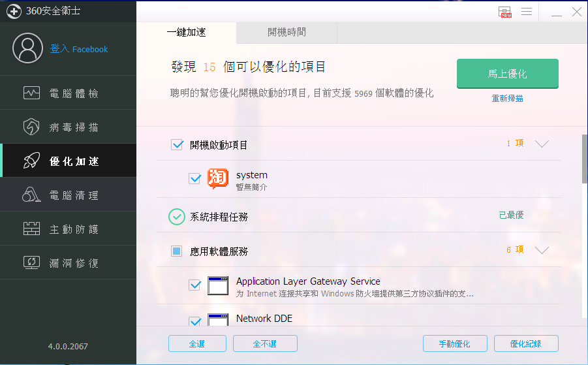Open the hamburger main menu icon
588x365 pixels.
[527, 11]
